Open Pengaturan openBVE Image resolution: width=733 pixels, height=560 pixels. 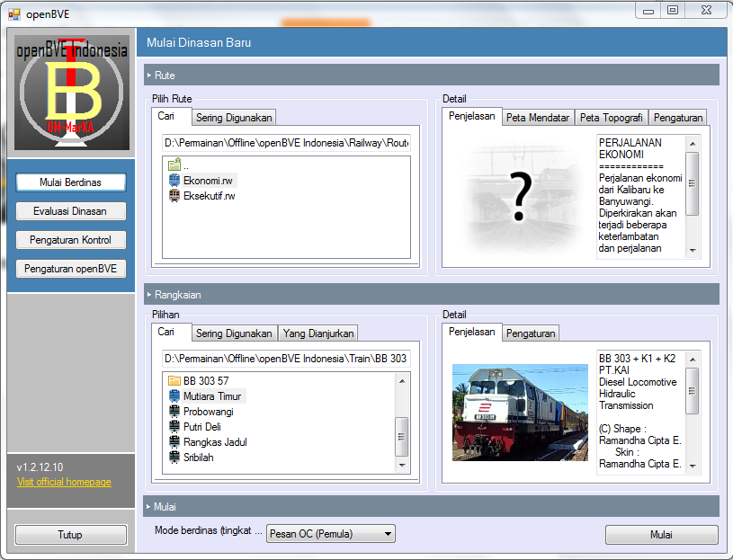[x=70, y=269]
